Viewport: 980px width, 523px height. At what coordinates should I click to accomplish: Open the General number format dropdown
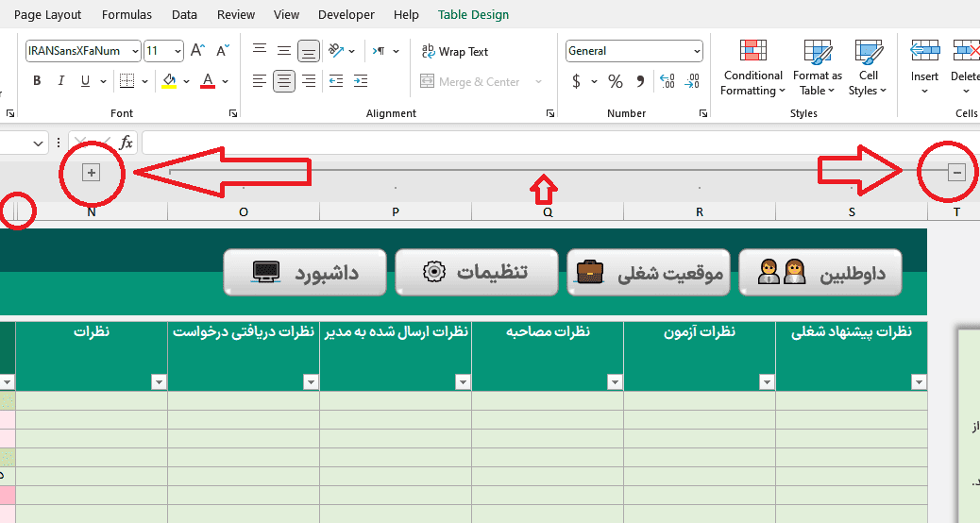click(634, 51)
